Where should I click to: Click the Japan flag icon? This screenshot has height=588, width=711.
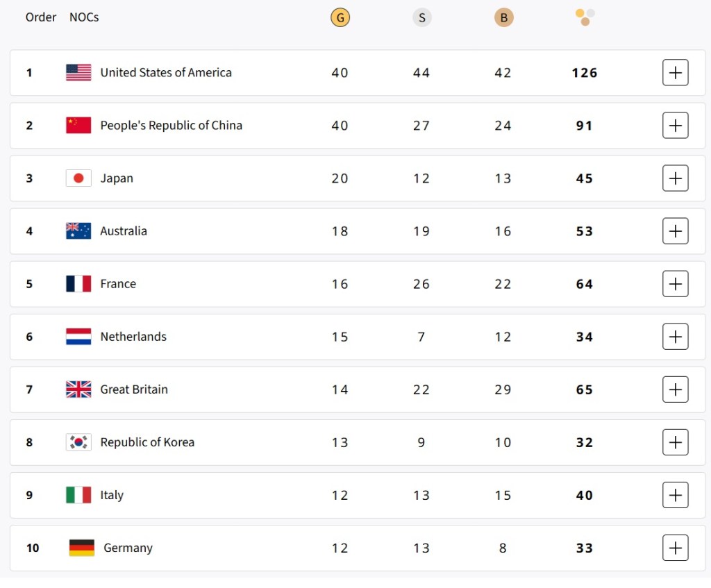pyautogui.click(x=78, y=178)
